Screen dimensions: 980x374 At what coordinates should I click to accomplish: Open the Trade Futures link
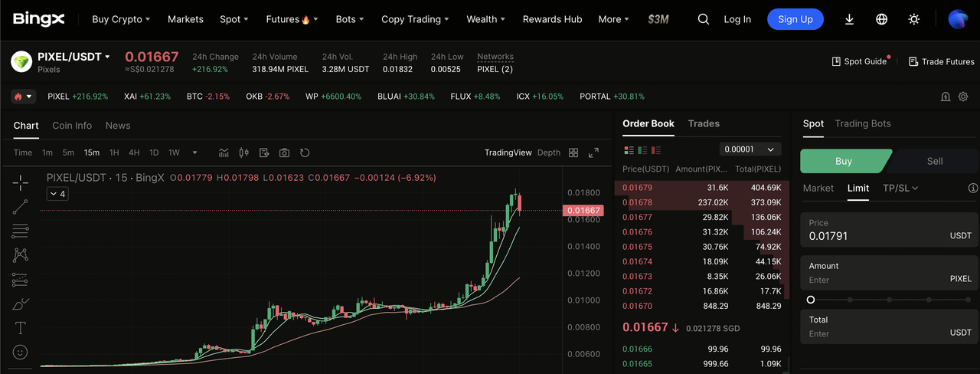[x=941, y=61]
